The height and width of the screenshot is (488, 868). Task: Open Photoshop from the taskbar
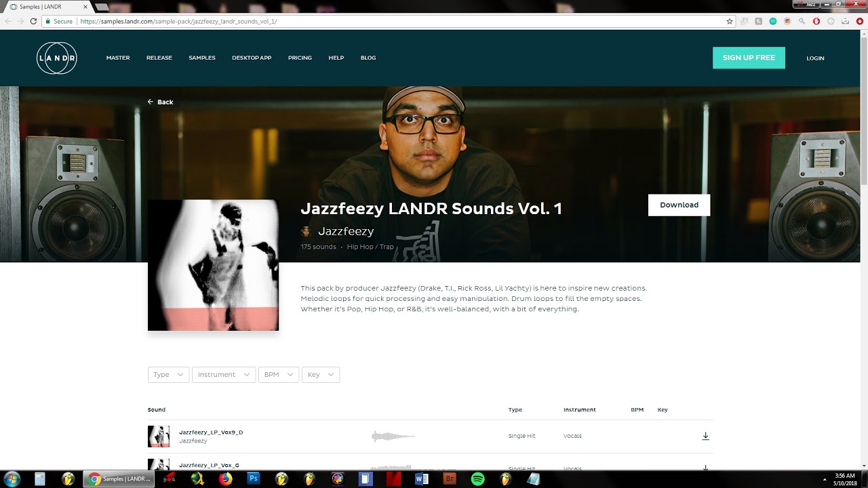254,479
